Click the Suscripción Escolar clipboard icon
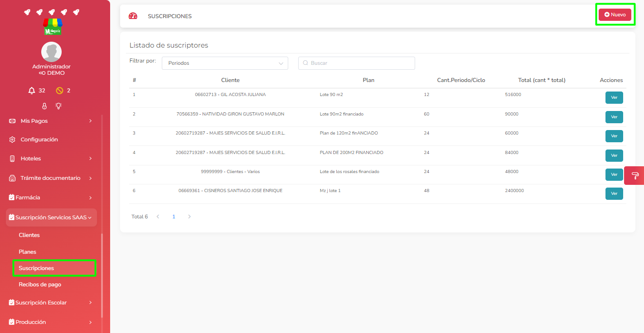 (12, 303)
